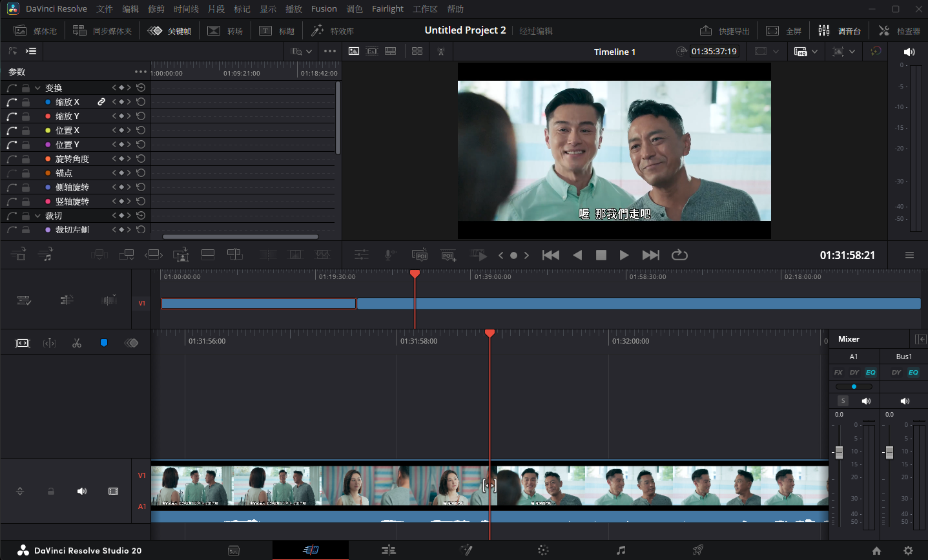The width and height of the screenshot is (928, 560).
Task: Click the voiceover microphone icon
Action: pos(389,255)
